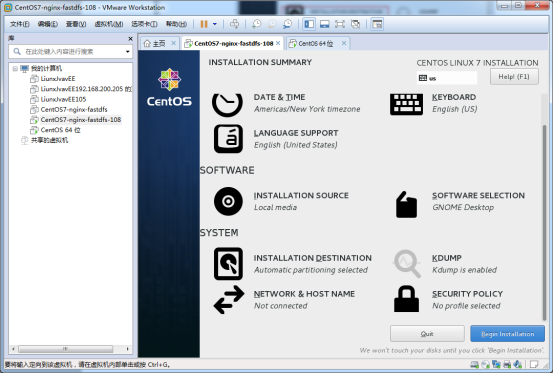Toggle the thumbnail bar view icon

click(x=324, y=24)
